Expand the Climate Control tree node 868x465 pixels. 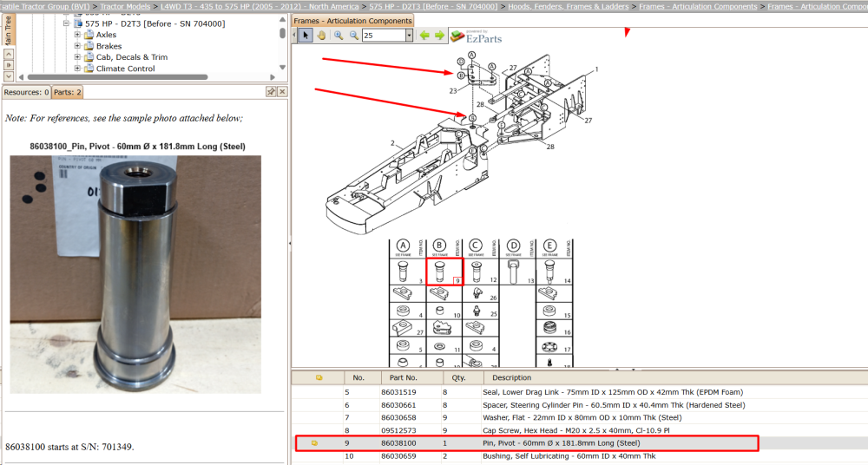click(77, 68)
